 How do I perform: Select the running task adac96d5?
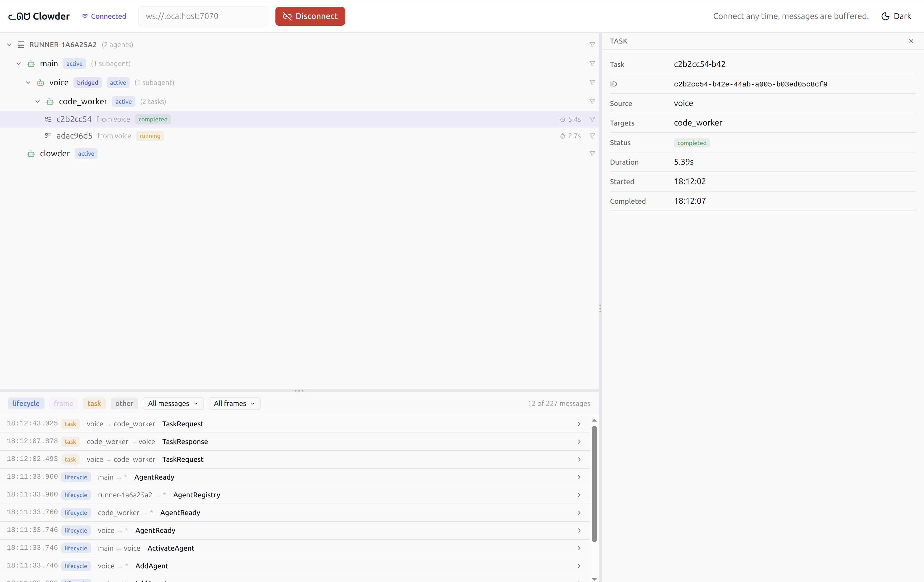pyautogui.click(x=75, y=136)
